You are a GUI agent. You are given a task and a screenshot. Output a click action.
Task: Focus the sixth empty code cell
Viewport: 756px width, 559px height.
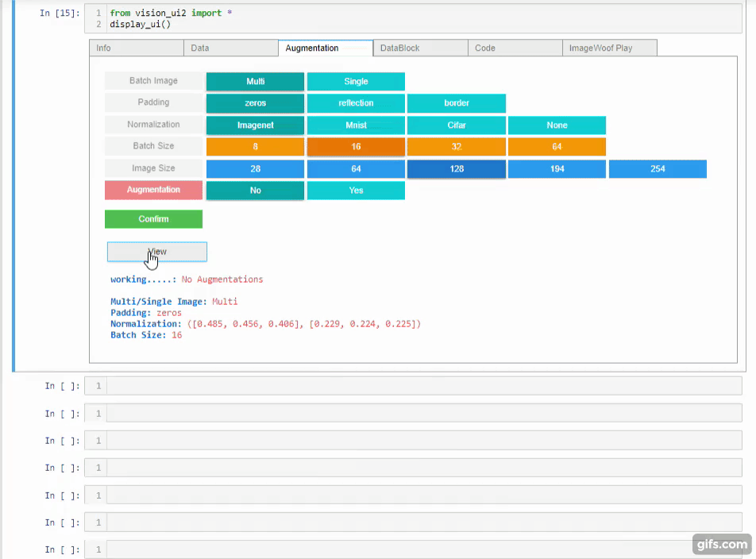(x=413, y=522)
